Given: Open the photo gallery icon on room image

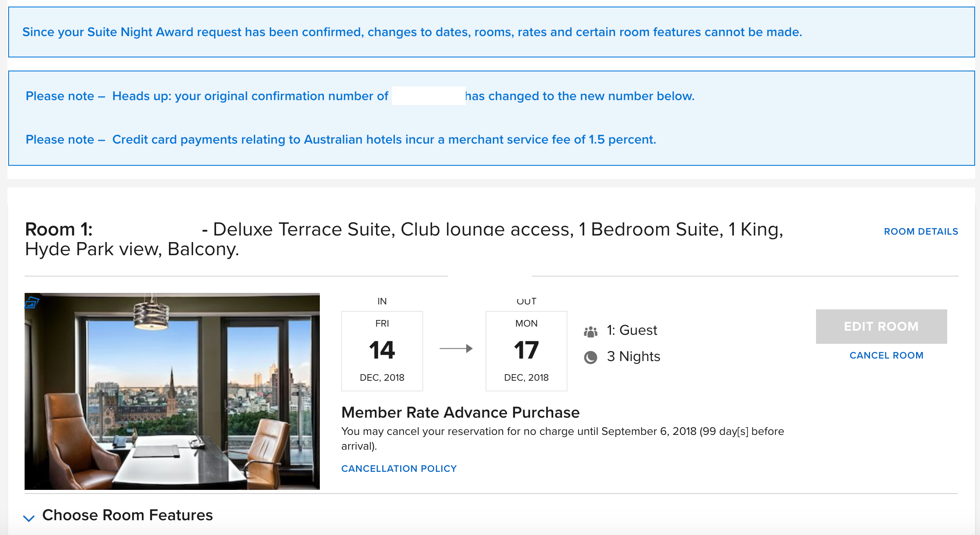Looking at the screenshot, I should (32, 303).
